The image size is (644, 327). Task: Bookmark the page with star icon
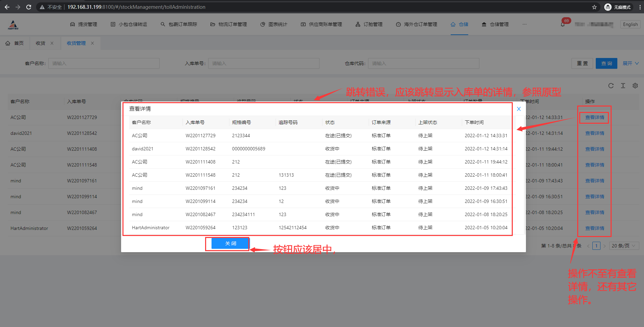coord(594,7)
